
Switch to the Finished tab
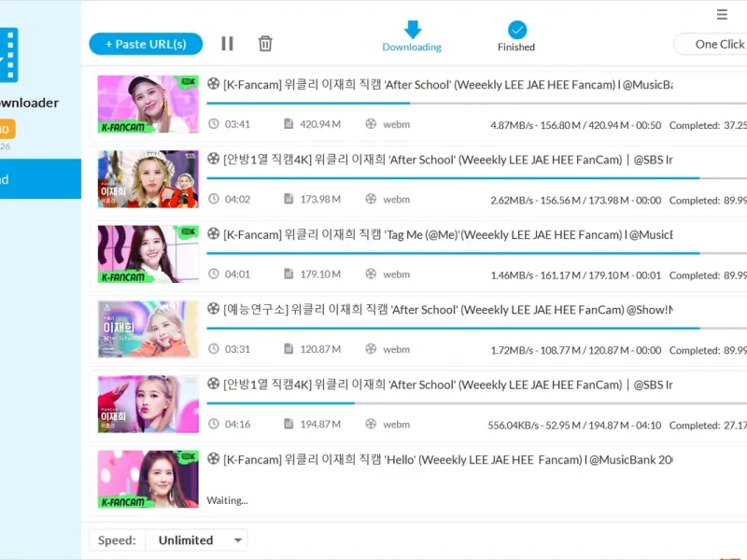(516, 36)
